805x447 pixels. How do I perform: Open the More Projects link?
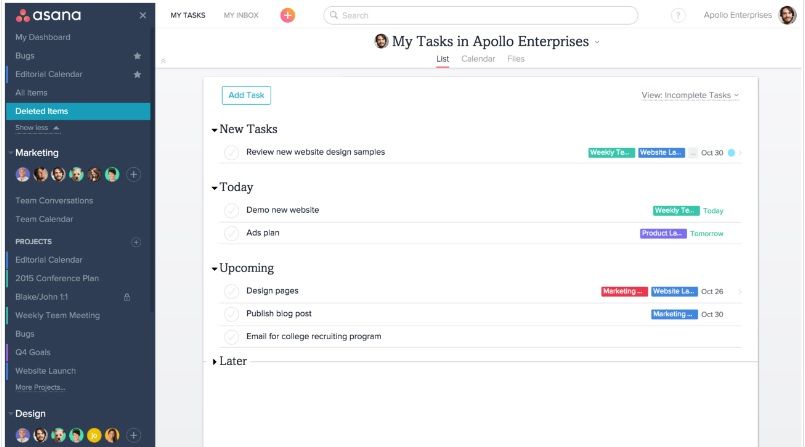pyautogui.click(x=41, y=387)
